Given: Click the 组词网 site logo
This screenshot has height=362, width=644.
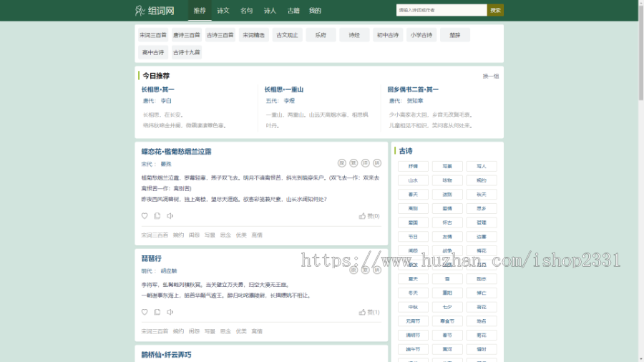Looking at the screenshot, I should pyautogui.click(x=155, y=10).
